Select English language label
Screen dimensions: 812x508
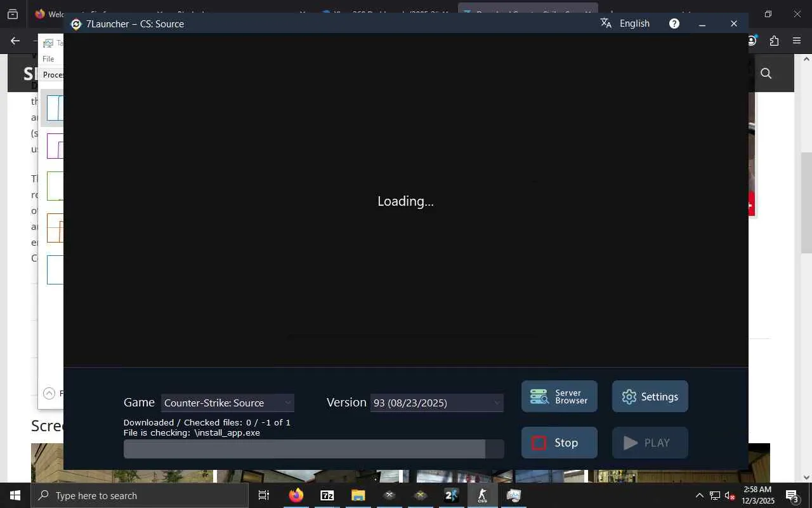(634, 23)
